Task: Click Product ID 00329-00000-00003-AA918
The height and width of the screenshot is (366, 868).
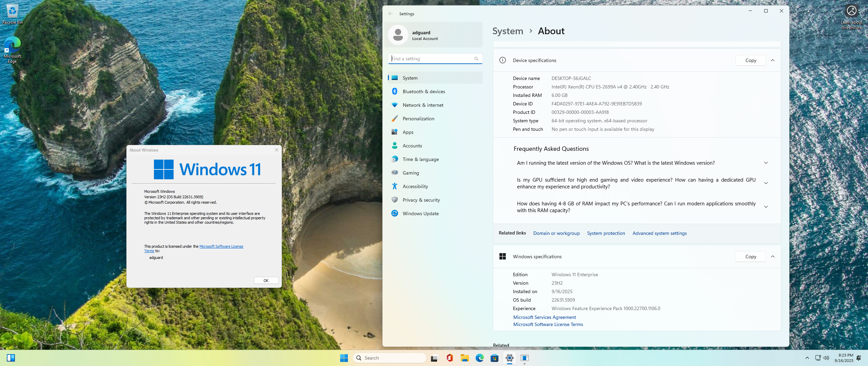Action: [x=580, y=112]
